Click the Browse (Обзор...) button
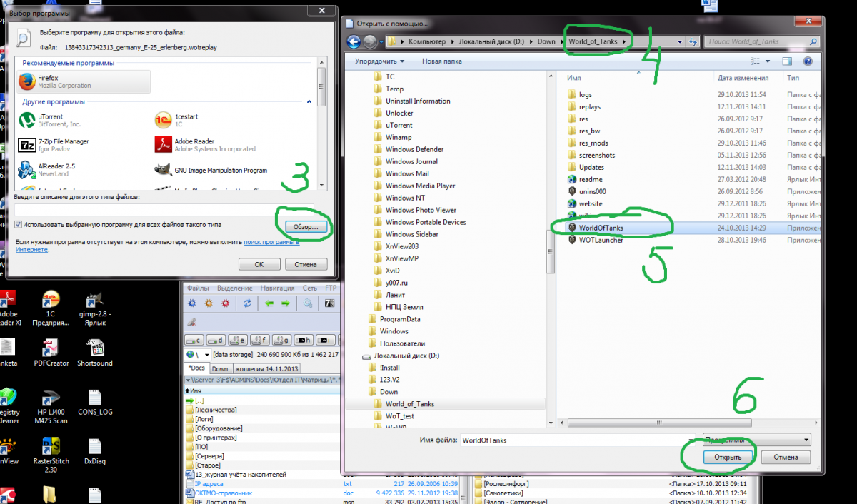Screen dimensions: 857x504 pyautogui.click(x=306, y=226)
